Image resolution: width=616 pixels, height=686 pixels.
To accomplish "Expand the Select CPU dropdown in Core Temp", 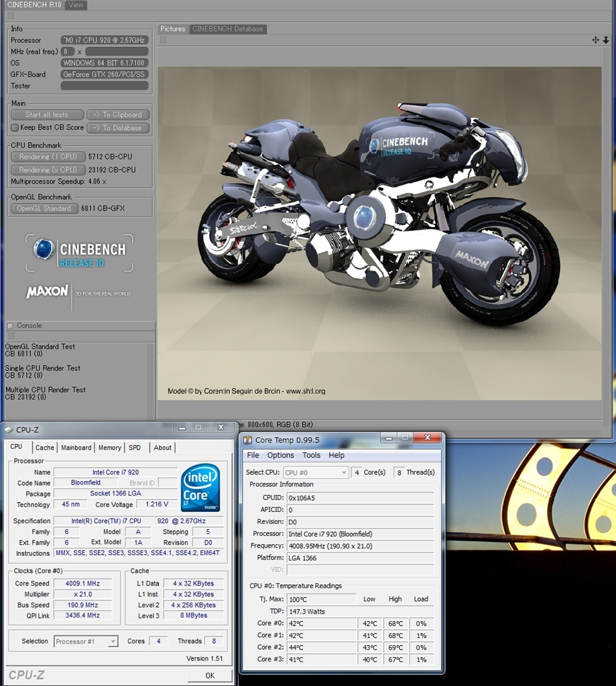I will pos(316,472).
